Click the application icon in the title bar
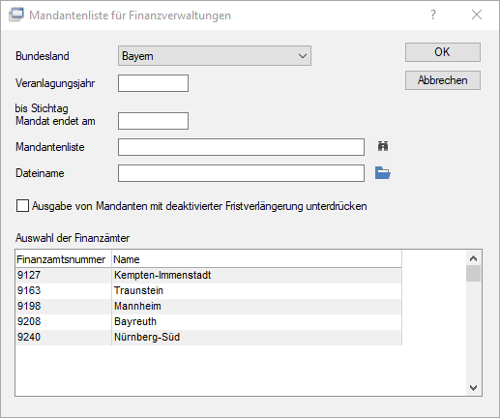 (x=16, y=15)
